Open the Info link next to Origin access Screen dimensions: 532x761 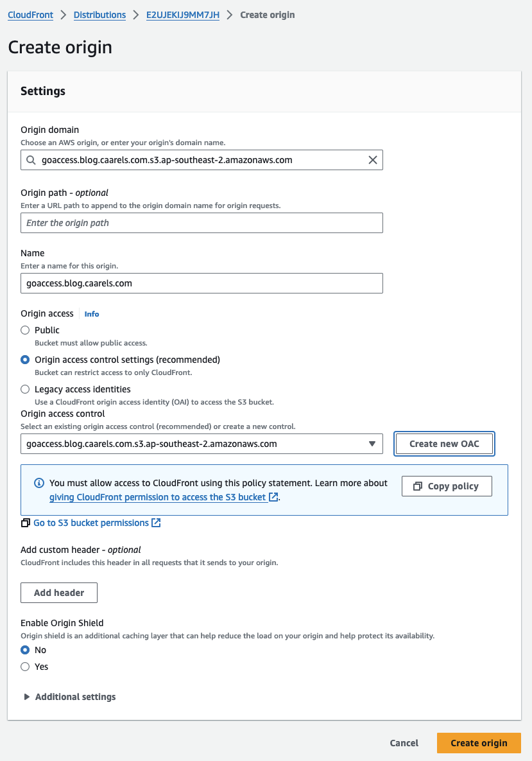point(91,314)
